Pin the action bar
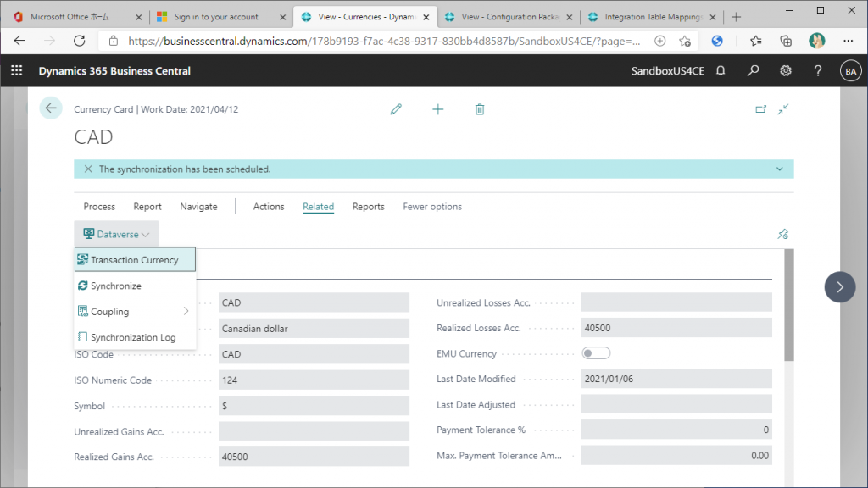This screenshot has width=868, height=488. point(782,234)
